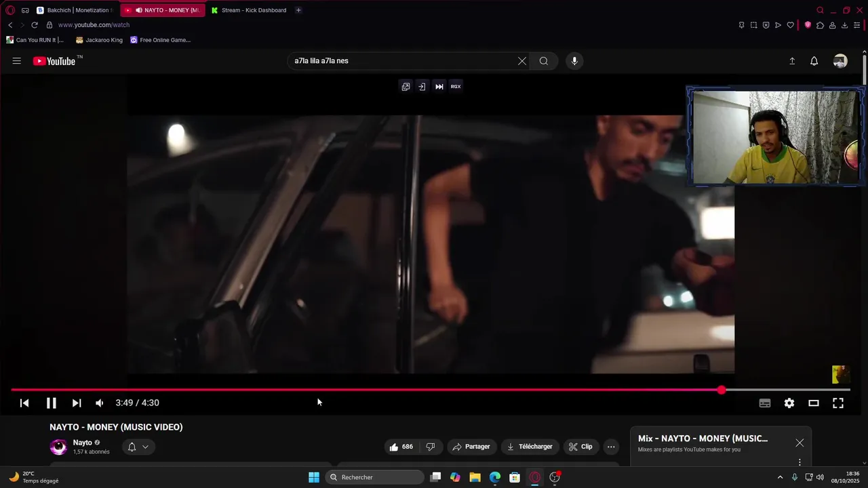
Task: Open more actions ellipsis menu
Action: click(611, 447)
